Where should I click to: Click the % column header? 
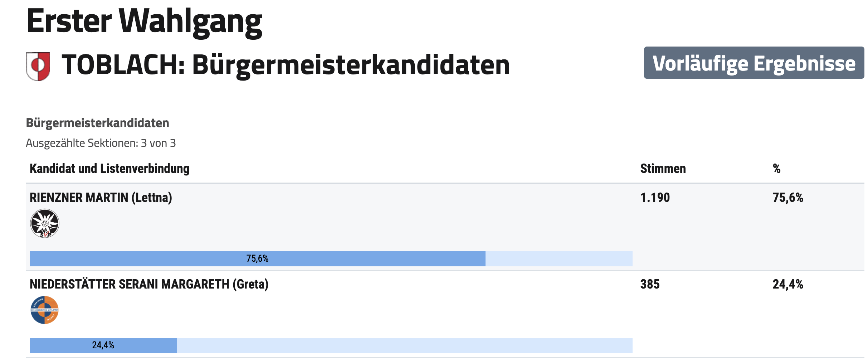click(776, 168)
